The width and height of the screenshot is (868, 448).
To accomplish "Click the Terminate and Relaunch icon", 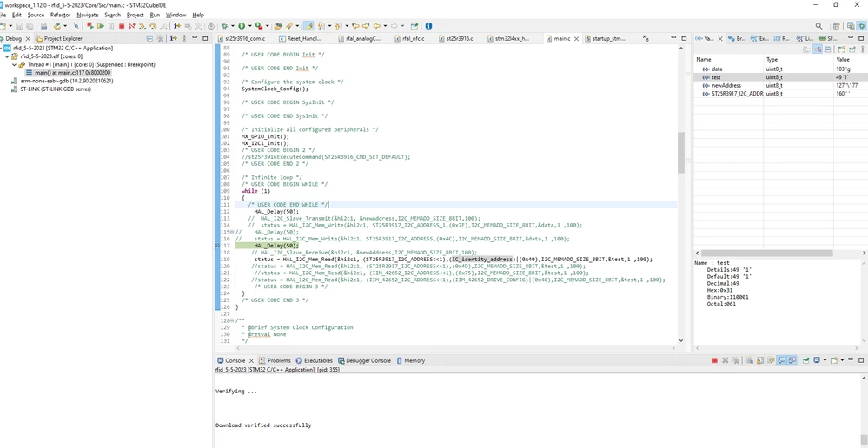I will 89,26.
